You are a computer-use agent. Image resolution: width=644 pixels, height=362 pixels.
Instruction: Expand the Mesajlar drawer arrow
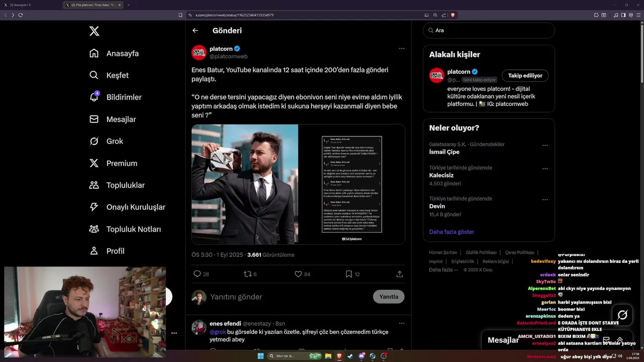click(620, 340)
